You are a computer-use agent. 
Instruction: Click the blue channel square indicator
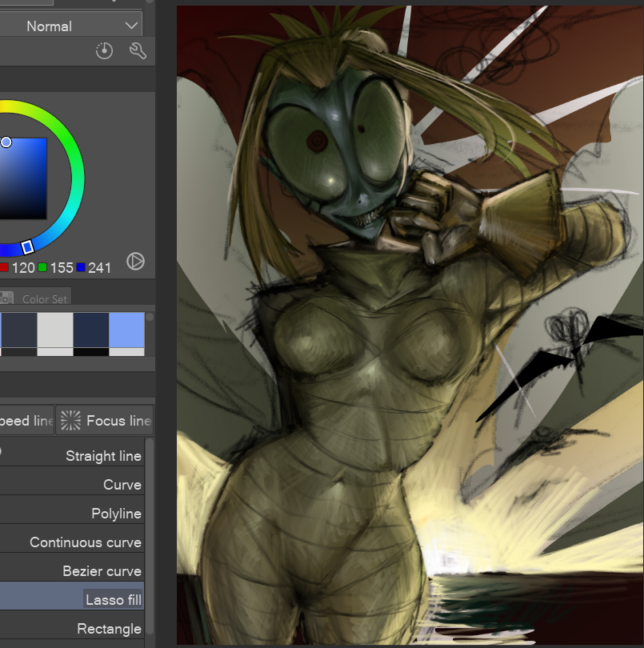(x=81, y=267)
